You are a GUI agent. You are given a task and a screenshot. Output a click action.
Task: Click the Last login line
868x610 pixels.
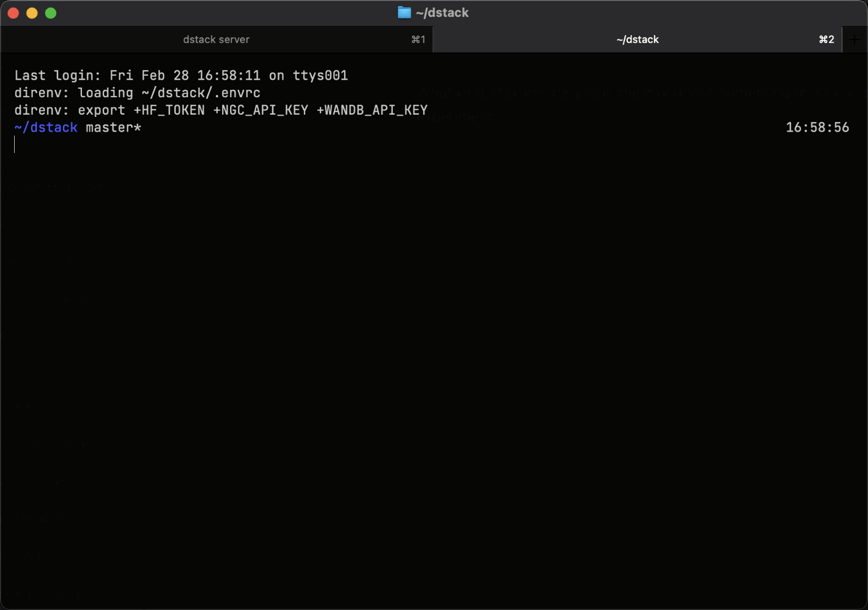pos(181,75)
